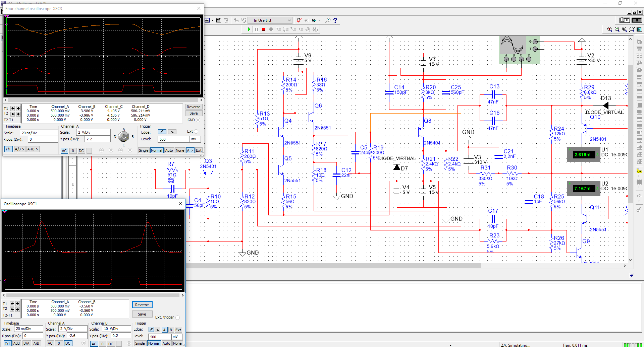Select falling edge trigger in XSC3 oscilloscope
644x347 pixels.
point(172,132)
